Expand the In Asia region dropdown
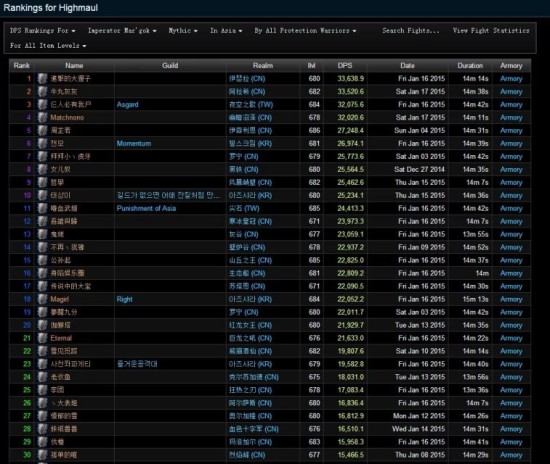550x464 pixels. coord(226,31)
